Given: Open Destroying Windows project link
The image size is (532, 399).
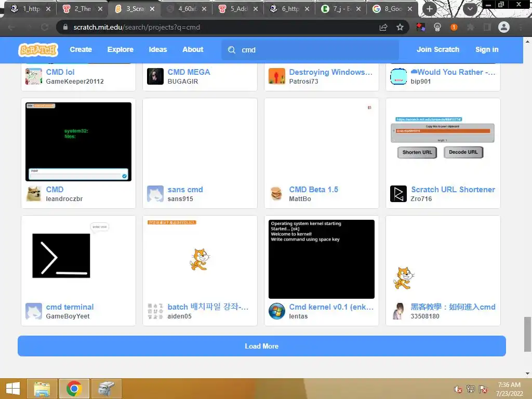Looking at the screenshot, I should point(331,72).
